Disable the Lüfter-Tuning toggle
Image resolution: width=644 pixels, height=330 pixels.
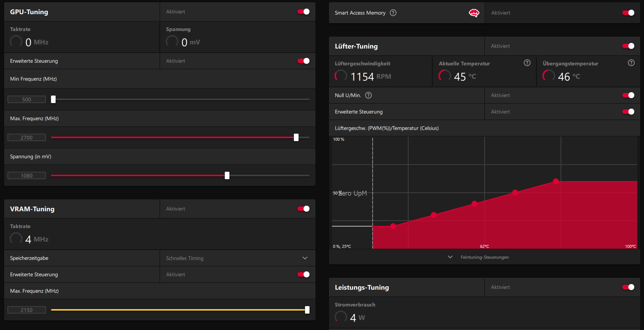(628, 46)
